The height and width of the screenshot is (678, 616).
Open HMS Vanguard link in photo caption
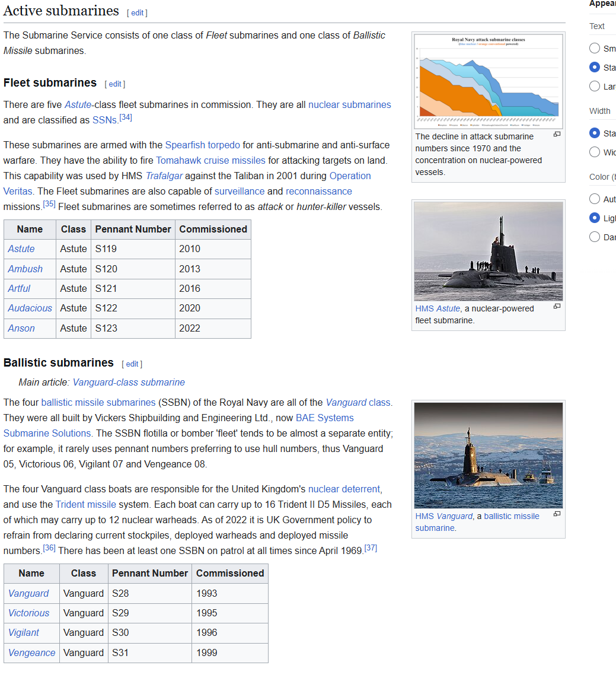pos(444,516)
